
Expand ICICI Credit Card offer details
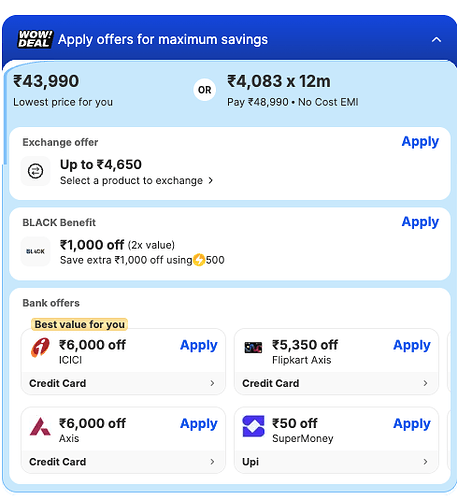tap(123, 383)
